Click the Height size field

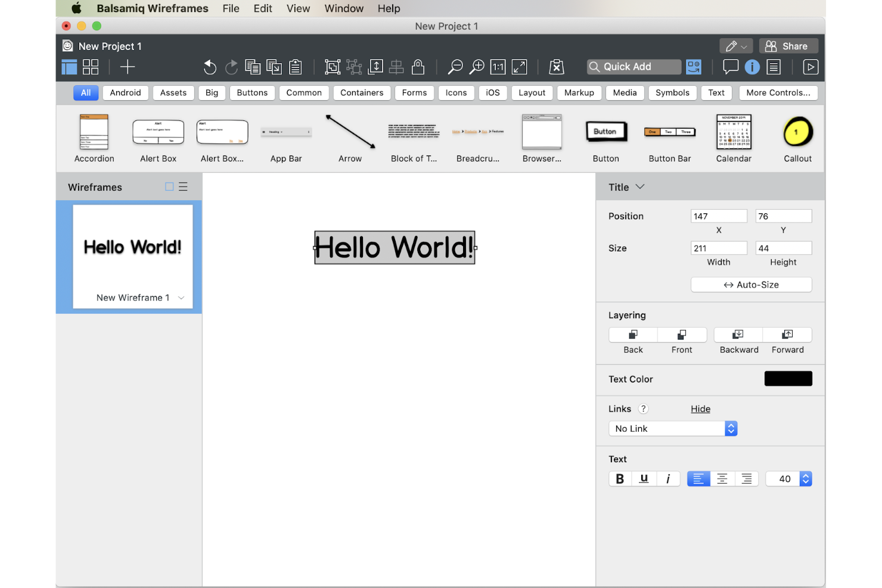coord(783,248)
